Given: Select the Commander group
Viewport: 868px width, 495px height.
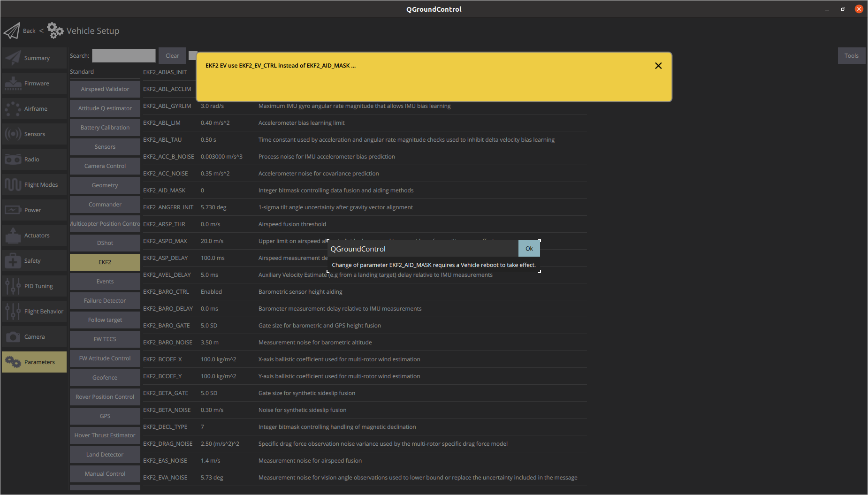Looking at the screenshot, I should [x=105, y=205].
